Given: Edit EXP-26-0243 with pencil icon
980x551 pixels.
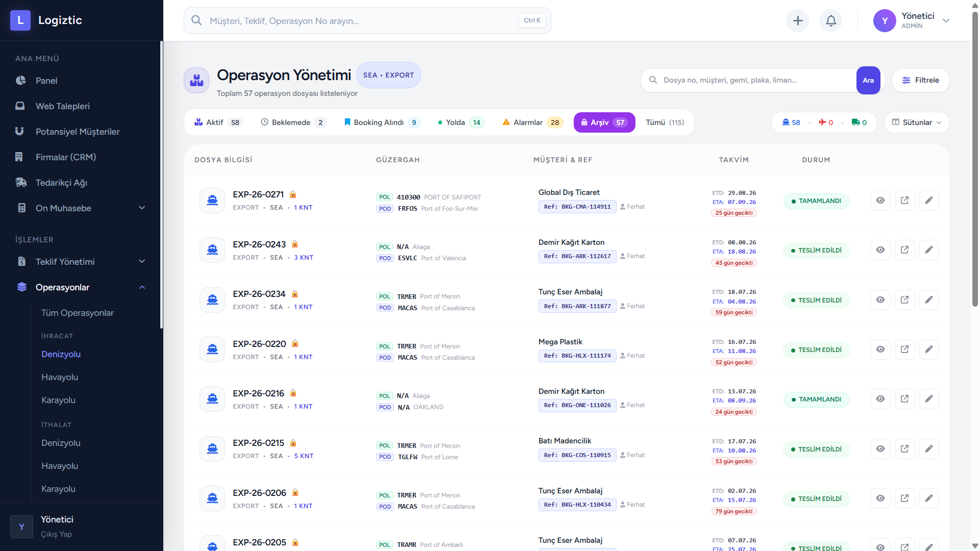Looking at the screenshot, I should tap(929, 250).
